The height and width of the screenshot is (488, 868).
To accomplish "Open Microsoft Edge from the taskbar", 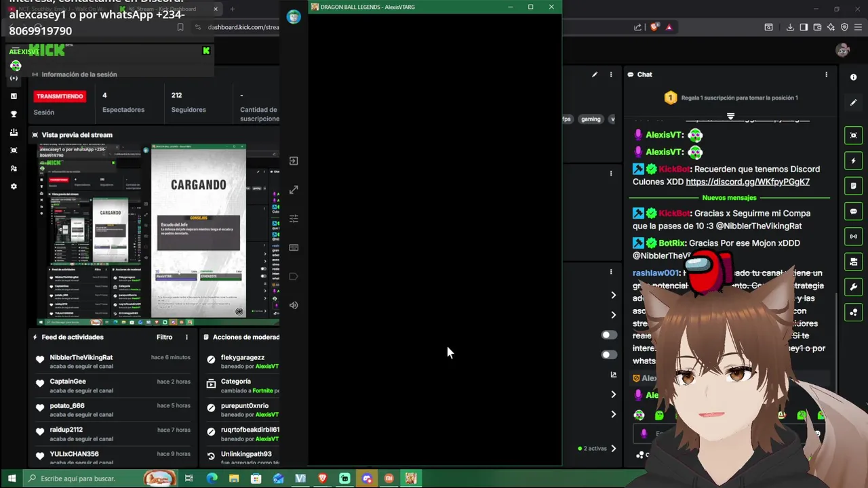I will [x=212, y=479].
